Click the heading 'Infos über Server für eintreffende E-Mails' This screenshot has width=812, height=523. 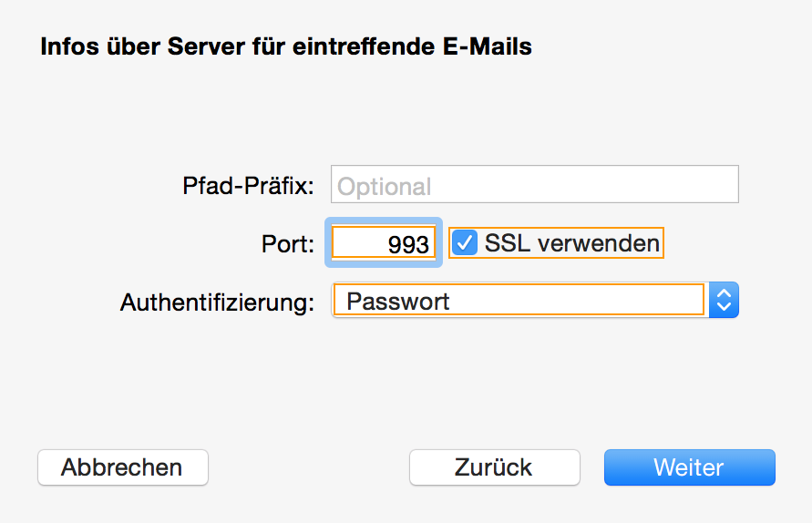286,46
